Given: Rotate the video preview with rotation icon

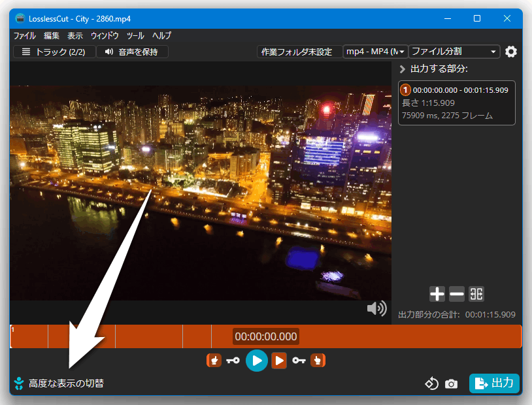Looking at the screenshot, I should coord(431,383).
